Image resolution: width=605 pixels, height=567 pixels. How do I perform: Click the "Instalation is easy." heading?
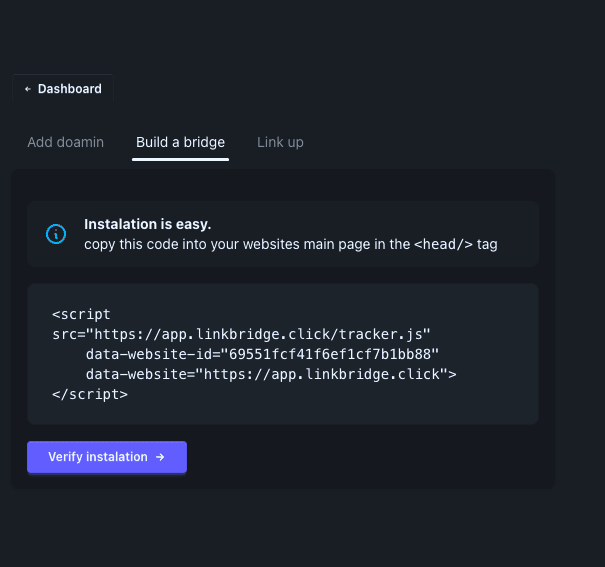tap(147, 224)
